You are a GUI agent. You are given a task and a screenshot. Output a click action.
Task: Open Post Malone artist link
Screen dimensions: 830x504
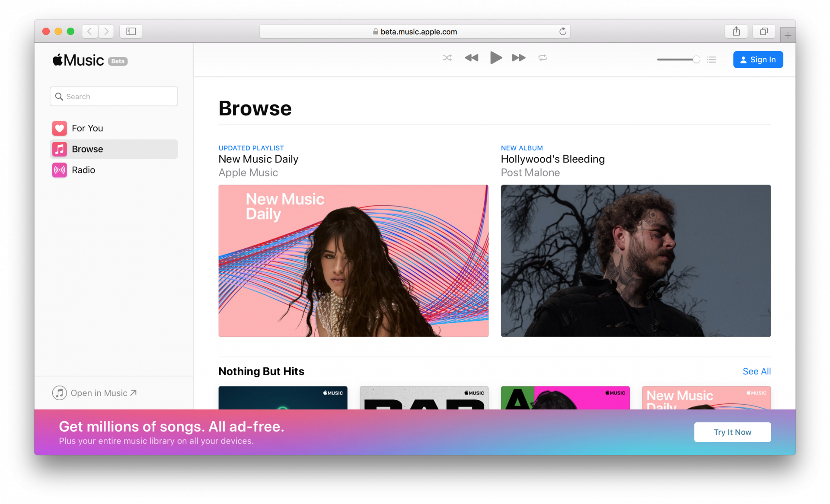click(530, 172)
